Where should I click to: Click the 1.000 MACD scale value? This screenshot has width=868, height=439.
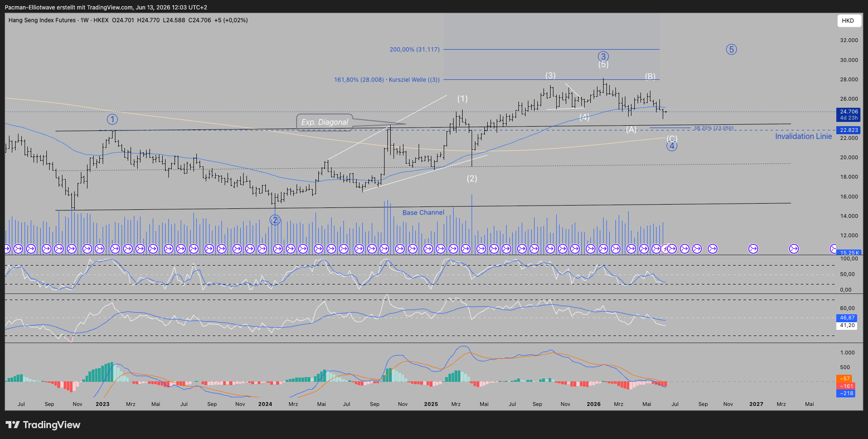[847, 353]
